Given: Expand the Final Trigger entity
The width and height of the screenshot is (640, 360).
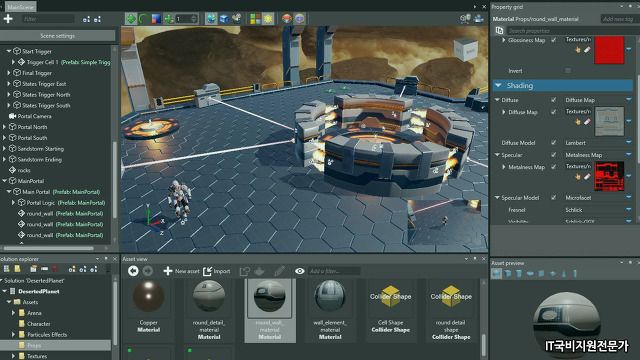Looking at the screenshot, I should click(x=9, y=73).
